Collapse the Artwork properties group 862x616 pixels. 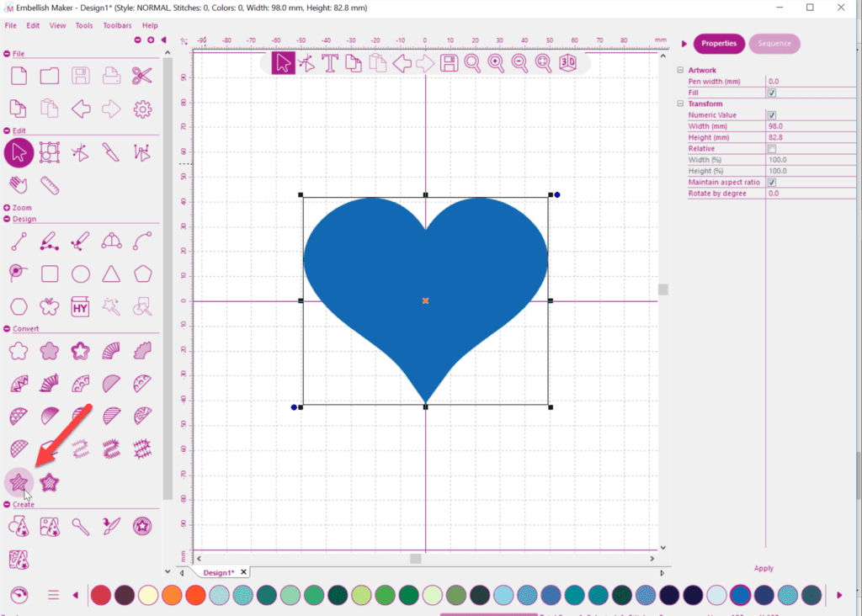point(680,71)
